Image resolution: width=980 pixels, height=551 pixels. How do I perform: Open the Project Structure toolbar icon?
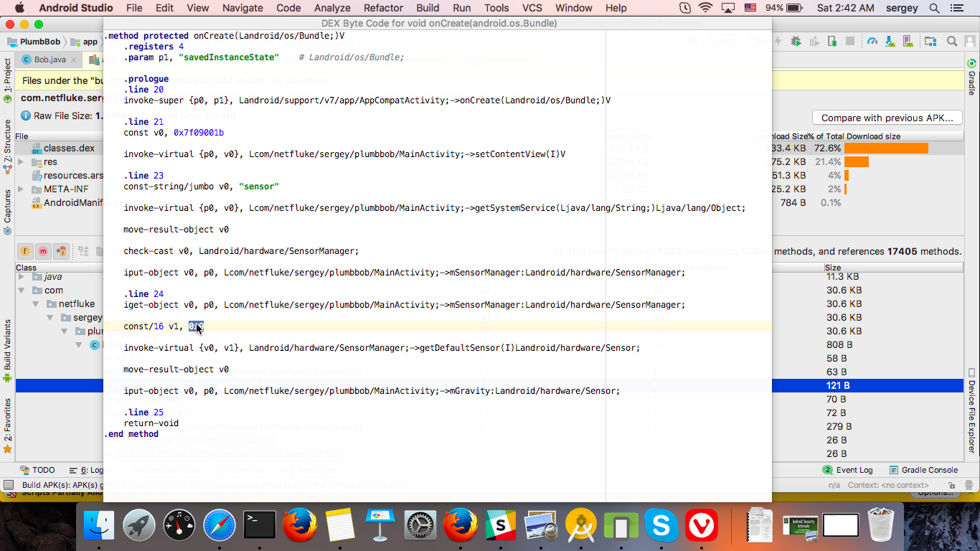coord(930,42)
